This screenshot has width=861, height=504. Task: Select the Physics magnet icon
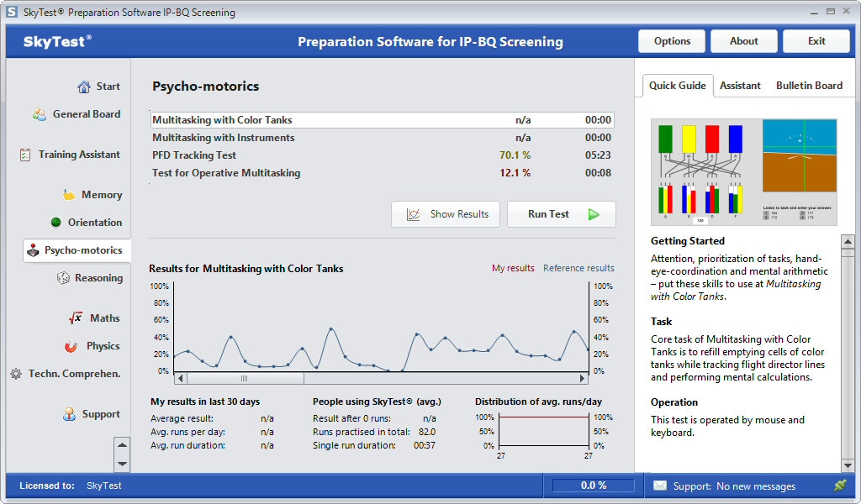[x=71, y=346]
